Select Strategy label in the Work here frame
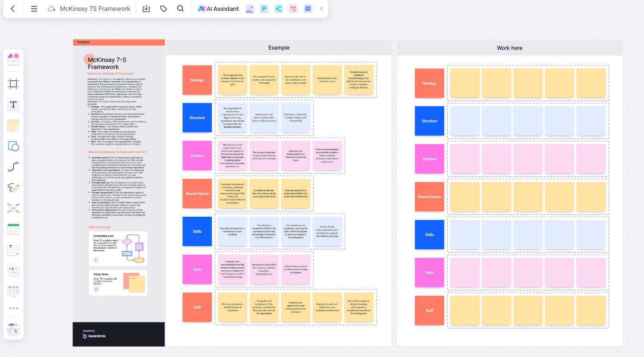 430,83
